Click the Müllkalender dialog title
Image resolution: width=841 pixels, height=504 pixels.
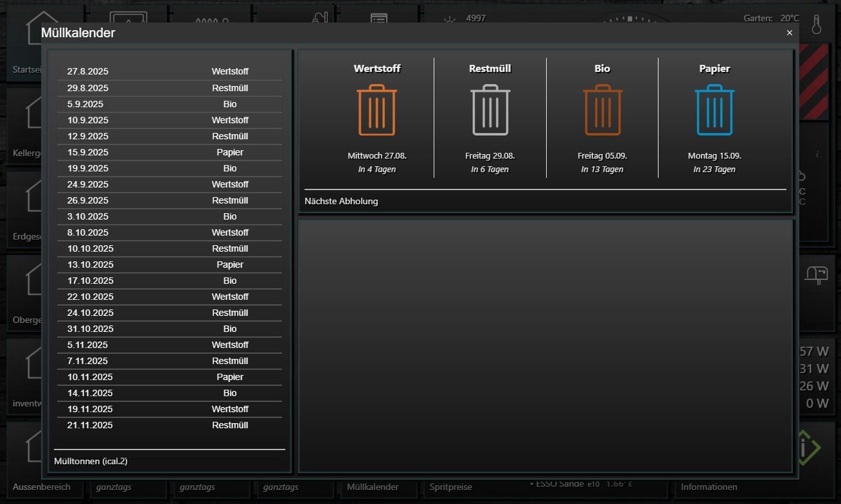[x=78, y=33]
